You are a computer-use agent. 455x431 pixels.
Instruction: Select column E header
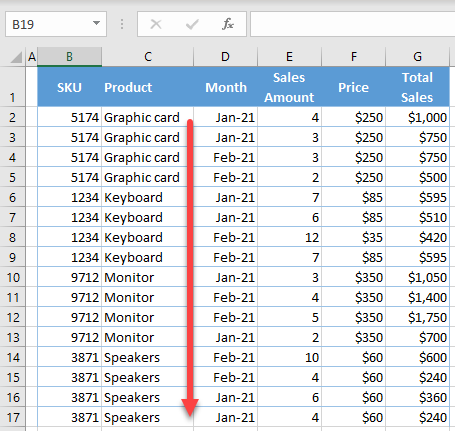(x=289, y=57)
